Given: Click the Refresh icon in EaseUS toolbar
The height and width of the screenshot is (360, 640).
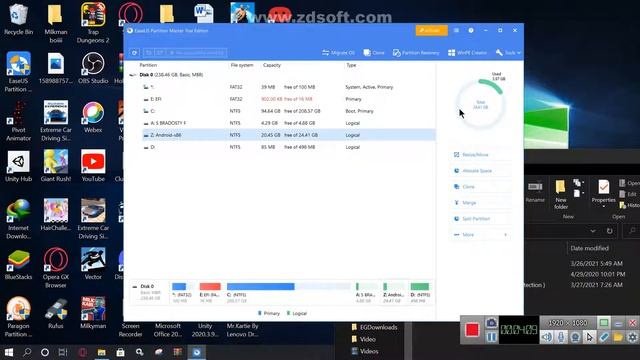Looking at the screenshot, I should [134, 53].
